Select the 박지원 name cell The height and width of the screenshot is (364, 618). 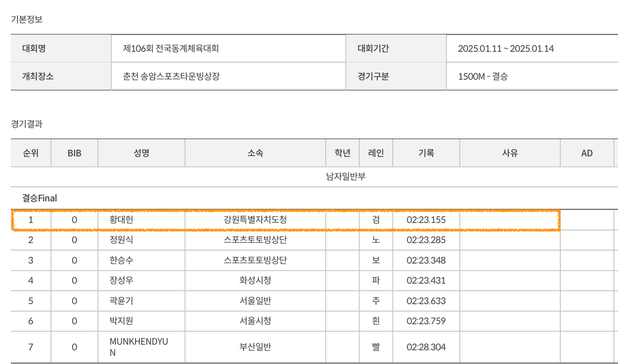click(x=122, y=321)
